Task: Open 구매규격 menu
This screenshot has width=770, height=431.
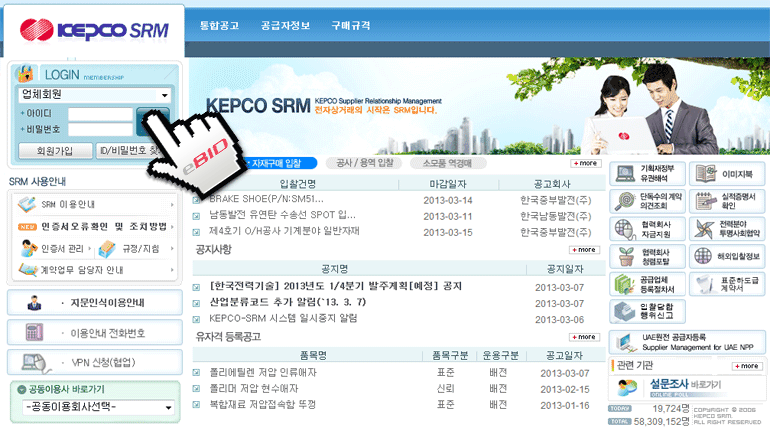Action: coord(351,26)
